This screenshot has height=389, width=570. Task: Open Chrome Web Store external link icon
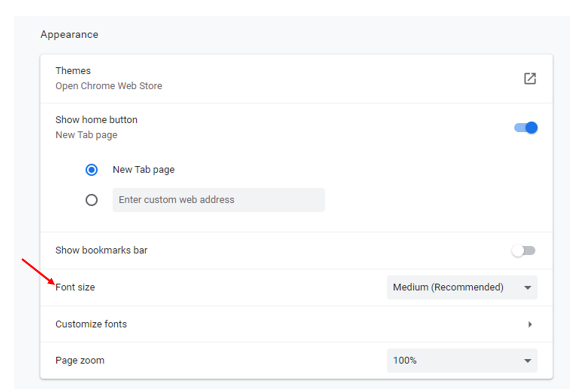(530, 79)
